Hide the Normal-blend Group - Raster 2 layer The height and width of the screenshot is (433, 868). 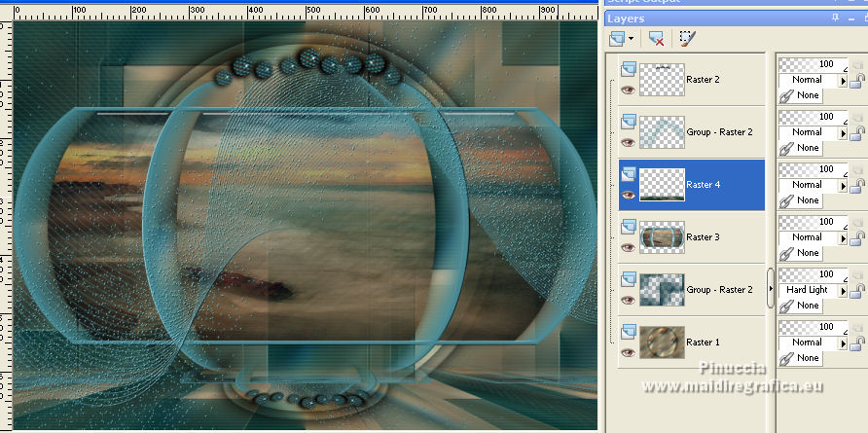pyautogui.click(x=628, y=143)
